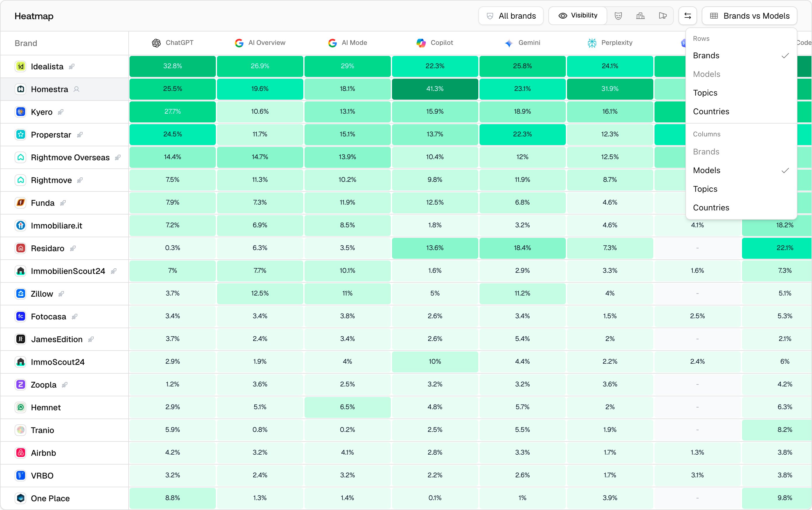The image size is (812, 510).
Task: Swap rows and columns with arrows button
Action: click(687, 16)
